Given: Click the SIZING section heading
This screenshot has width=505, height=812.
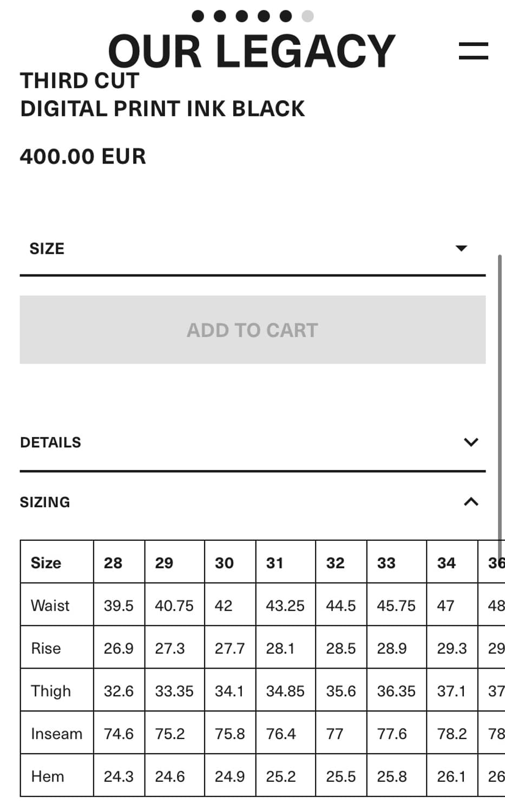Looking at the screenshot, I should (x=45, y=502).
